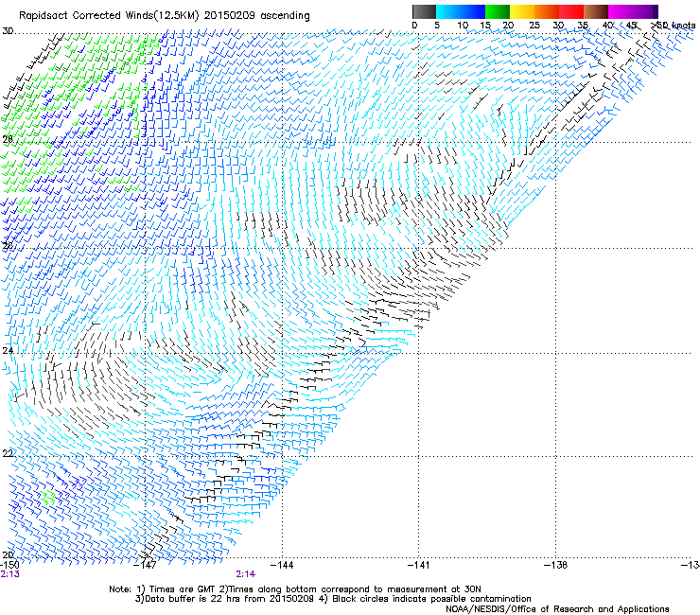
Task: Click the yellow 20-25 knots legend segment
Action: click(522, 11)
